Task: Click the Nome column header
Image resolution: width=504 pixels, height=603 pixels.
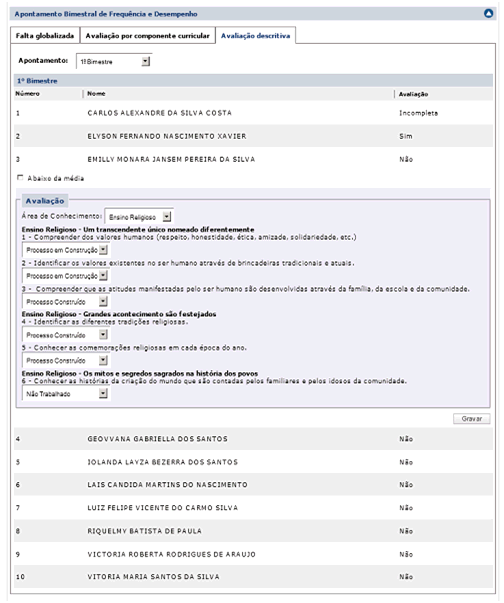Action: (96, 93)
